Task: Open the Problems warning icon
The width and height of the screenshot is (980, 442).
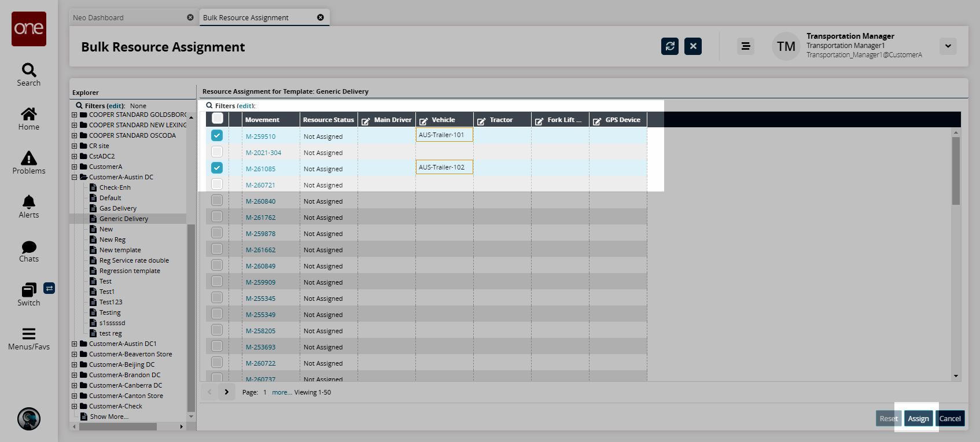Action: click(29, 163)
